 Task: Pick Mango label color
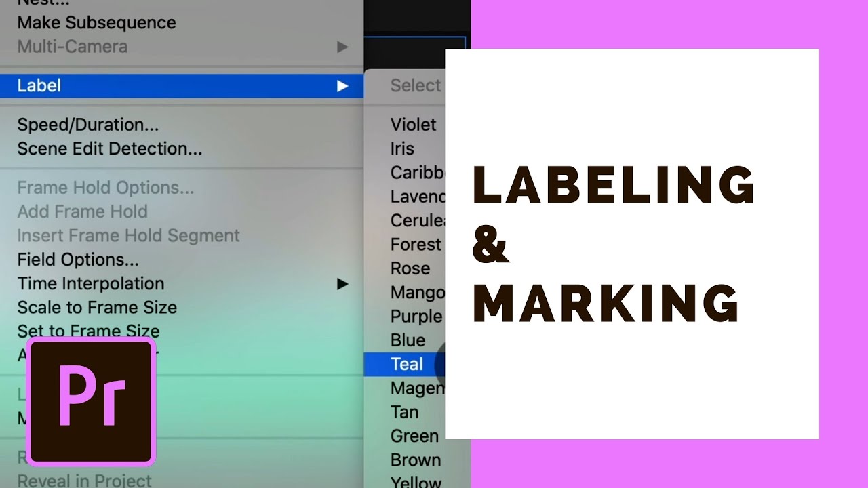(417, 293)
